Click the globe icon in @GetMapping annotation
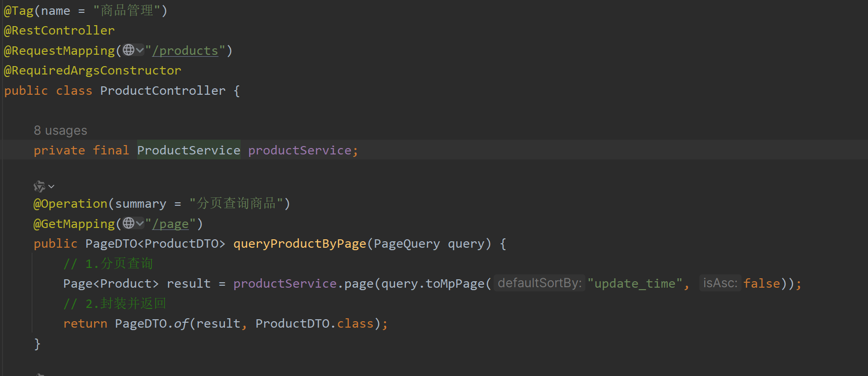868x376 pixels. 128,223
